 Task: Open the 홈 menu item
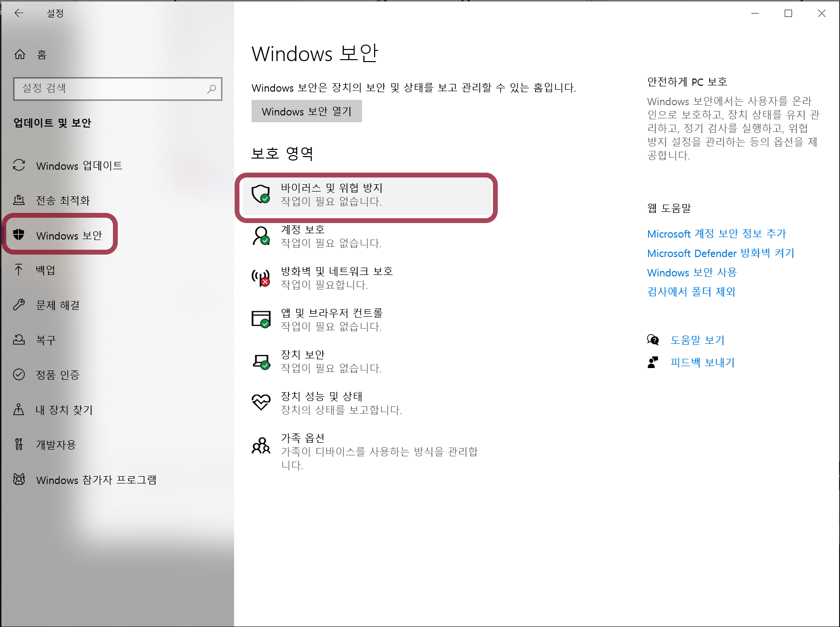tap(117, 54)
